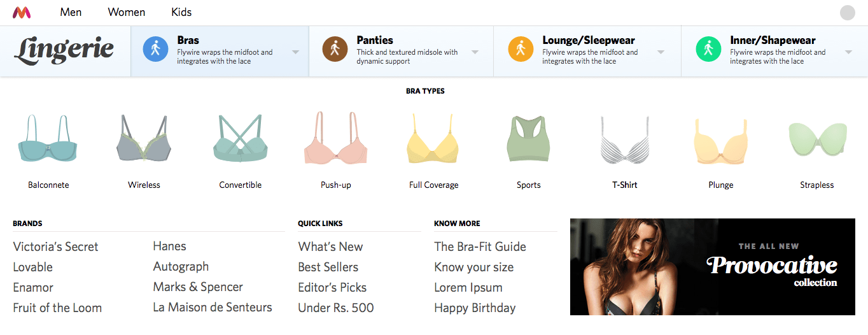Image resolution: width=868 pixels, height=335 pixels.
Task: Click the orange Lounge/Sleepwear category icon
Action: (x=520, y=49)
